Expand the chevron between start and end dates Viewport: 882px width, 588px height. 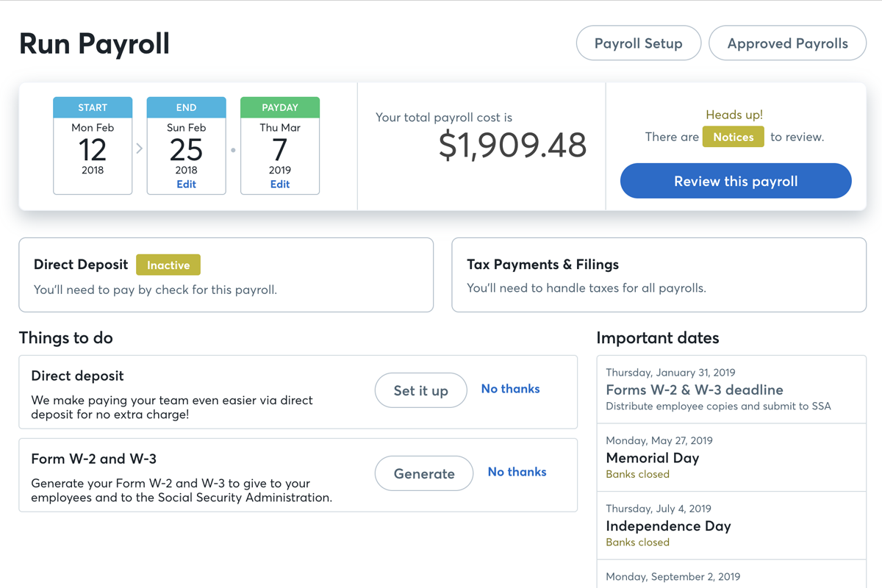140,146
